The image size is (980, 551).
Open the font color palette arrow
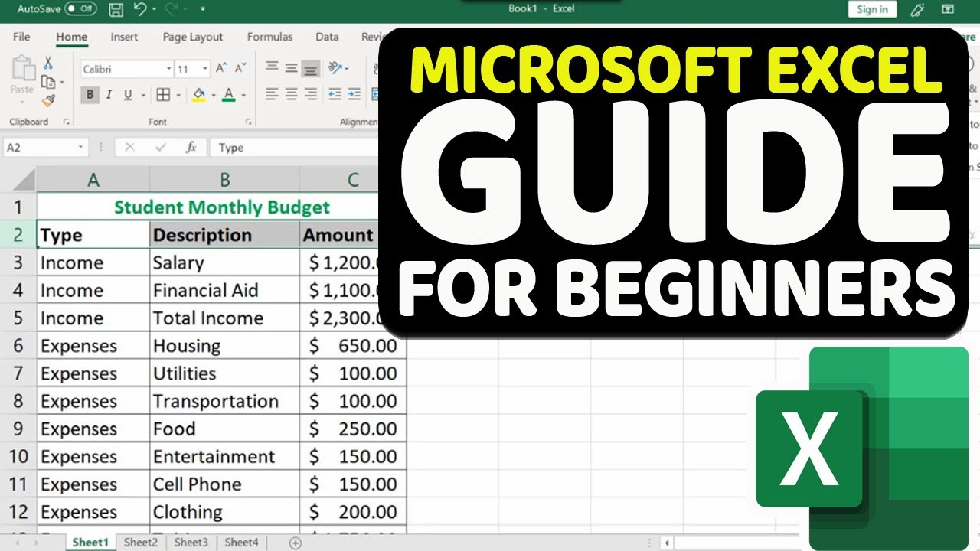pos(243,96)
